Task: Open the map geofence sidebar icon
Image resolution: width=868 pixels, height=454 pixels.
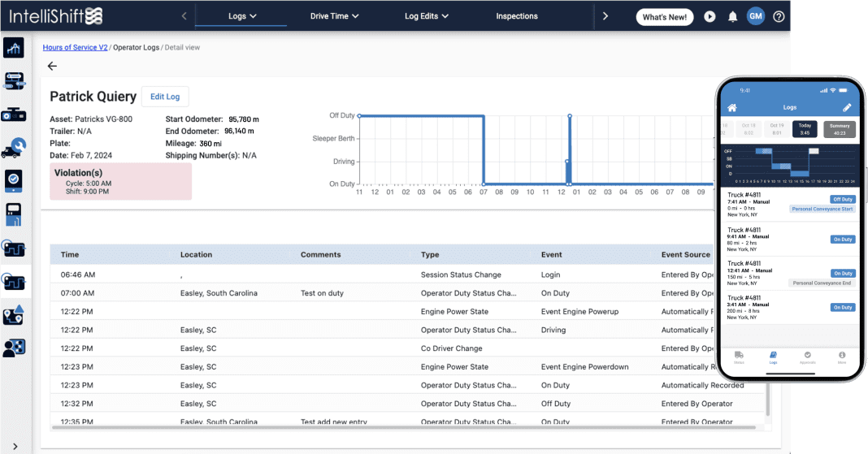Action: (14, 315)
